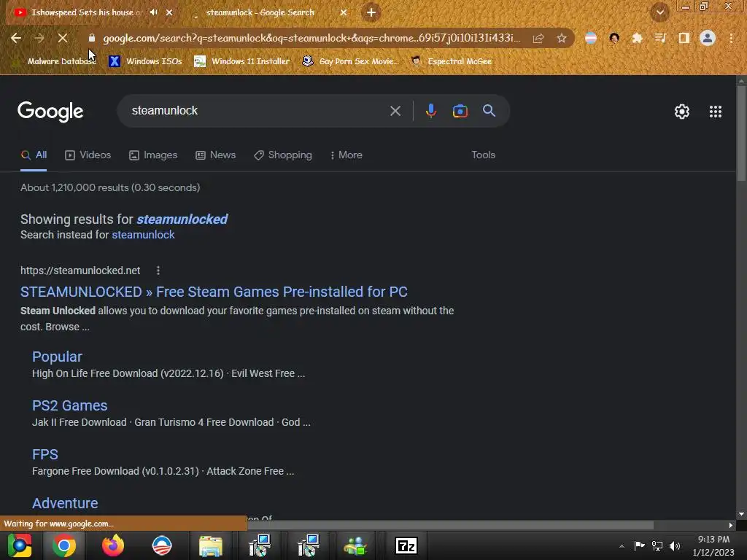The width and height of the screenshot is (747, 560).
Task: Open the volume tray icon
Action: pos(675,546)
